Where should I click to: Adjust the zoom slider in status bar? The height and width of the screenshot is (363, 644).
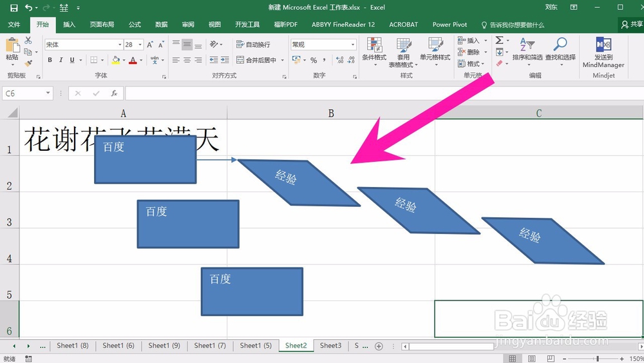click(x=597, y=359)
